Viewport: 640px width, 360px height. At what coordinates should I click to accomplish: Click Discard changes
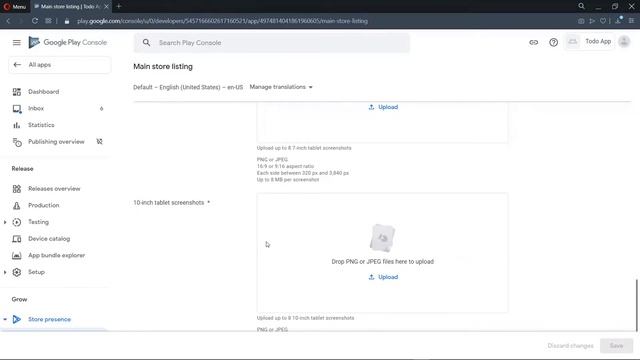tap(571, 346)
